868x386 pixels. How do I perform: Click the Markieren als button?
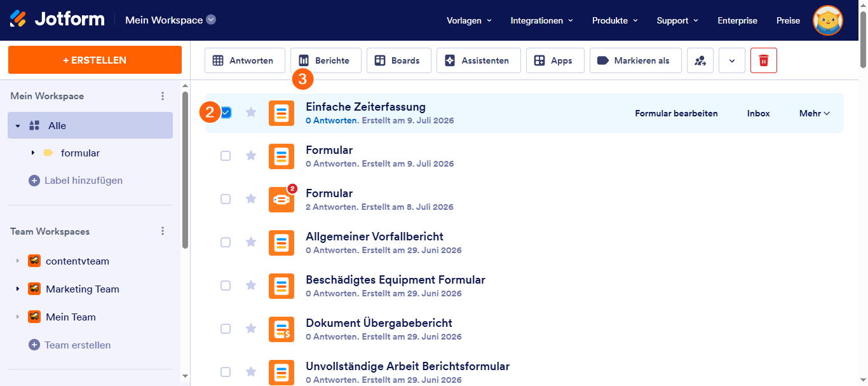pos(635,60)
